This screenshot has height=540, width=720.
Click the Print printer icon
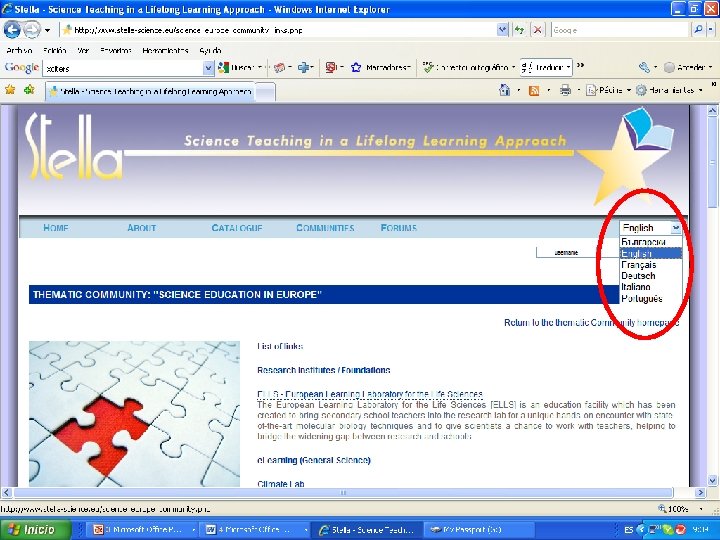(565, 90)
